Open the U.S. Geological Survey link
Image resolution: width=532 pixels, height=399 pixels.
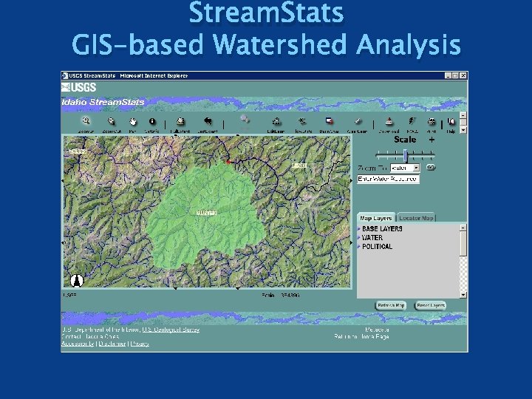point(171,330)
